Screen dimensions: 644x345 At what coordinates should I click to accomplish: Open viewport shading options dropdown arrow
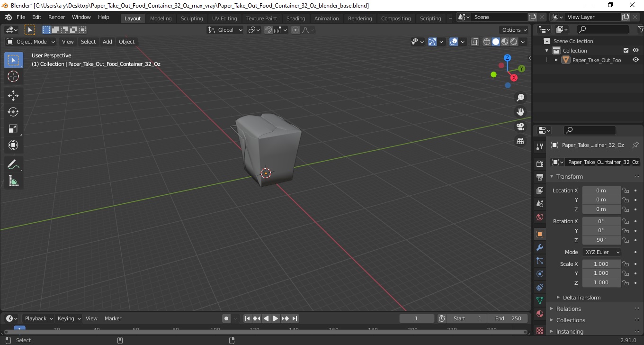(523, 42)
